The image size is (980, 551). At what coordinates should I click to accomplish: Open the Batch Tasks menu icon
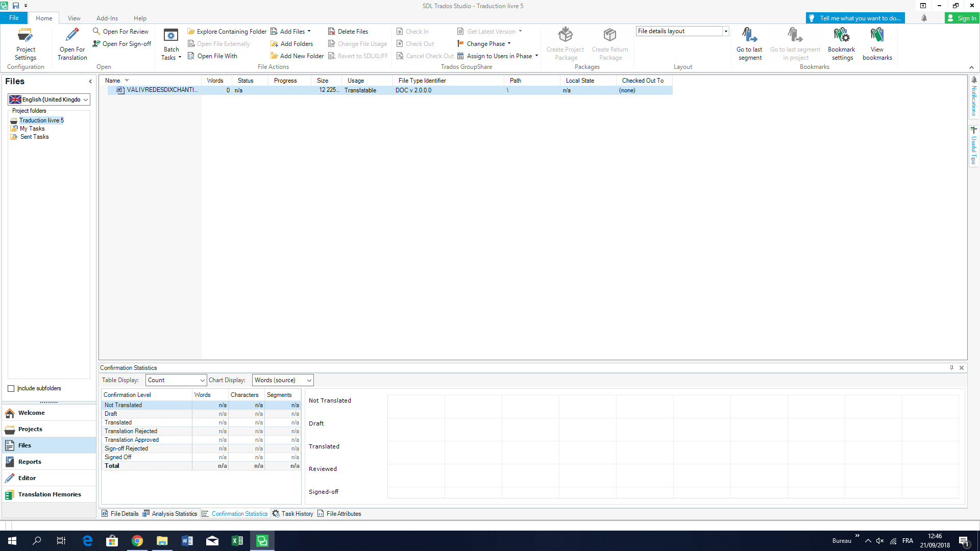click(171, 36)
